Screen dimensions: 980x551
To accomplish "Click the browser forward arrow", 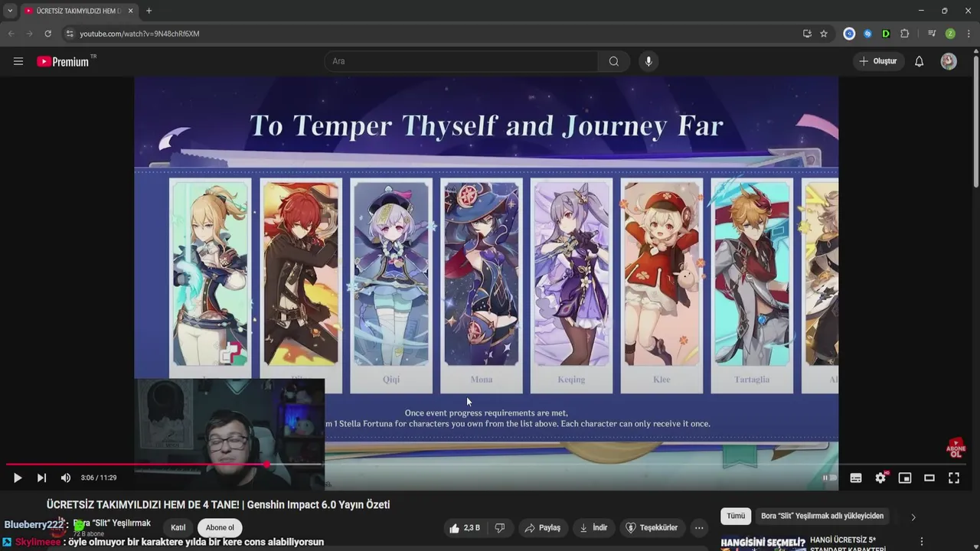I will [30, 34].
